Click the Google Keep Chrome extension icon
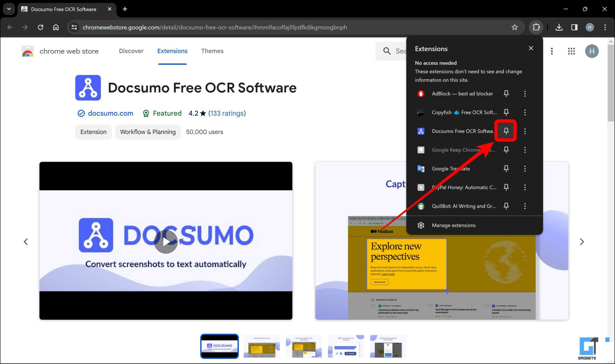 point(421,150)
